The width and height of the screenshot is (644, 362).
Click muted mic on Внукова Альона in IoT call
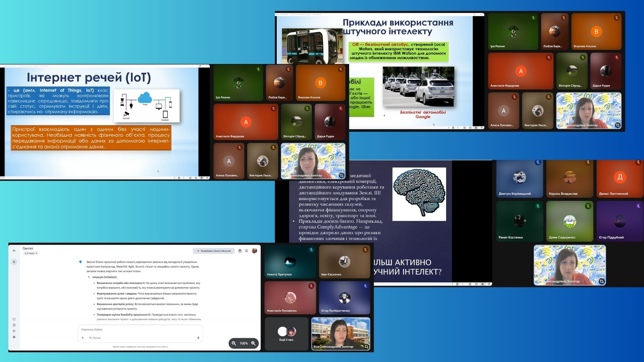click(340, 69)
